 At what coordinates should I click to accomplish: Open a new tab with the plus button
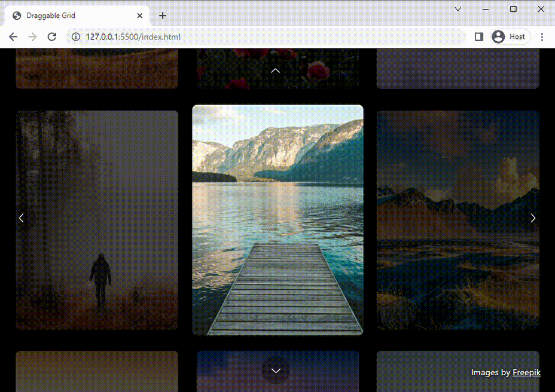pos(163,16)
